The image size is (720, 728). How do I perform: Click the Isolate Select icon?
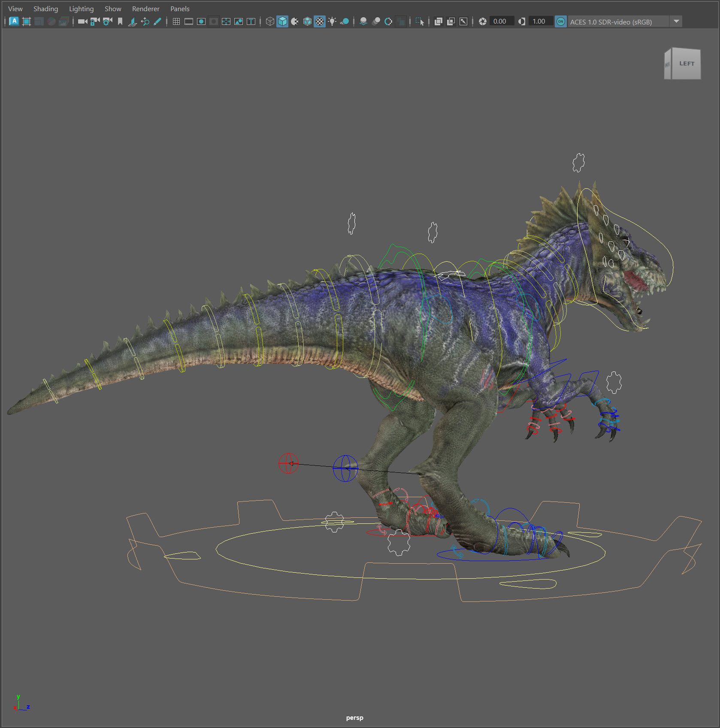pyautogui.click(x=420, y=21)
